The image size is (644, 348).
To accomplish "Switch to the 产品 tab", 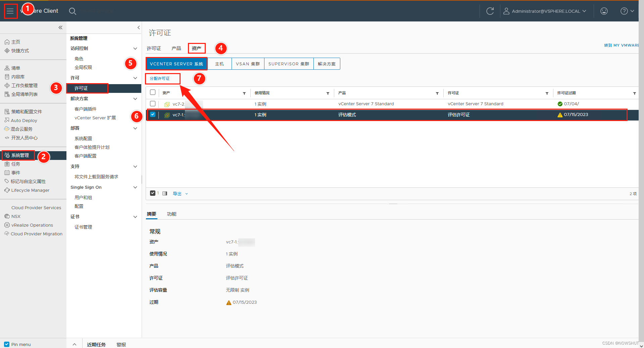I will point(176,48).
